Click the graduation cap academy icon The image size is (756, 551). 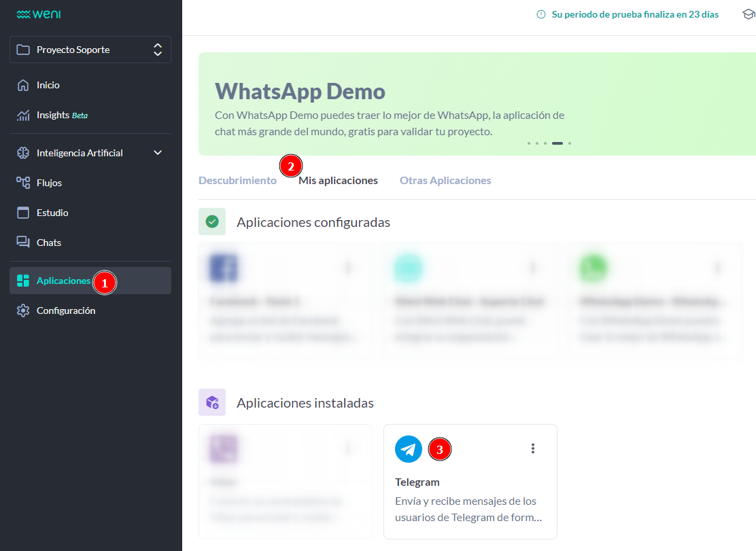point(749,14)
